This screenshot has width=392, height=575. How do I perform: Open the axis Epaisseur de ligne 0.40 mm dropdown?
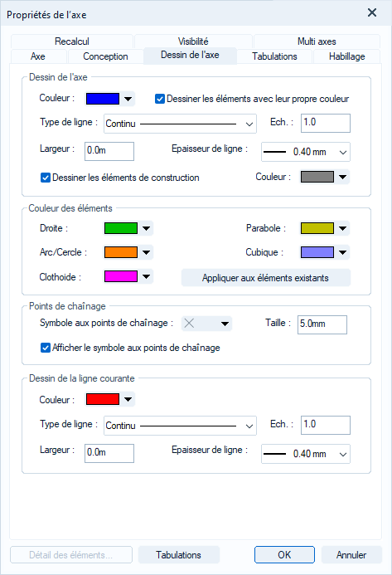(306, 152)
